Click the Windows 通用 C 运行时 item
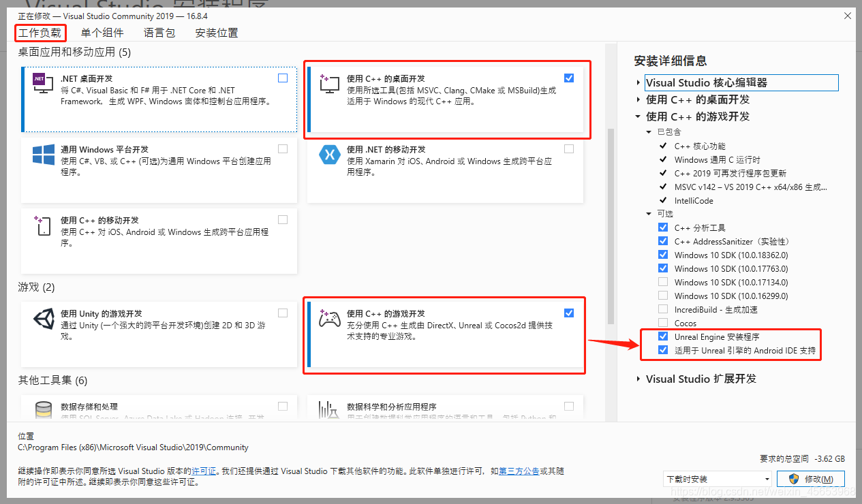 [x=718, y=159]
